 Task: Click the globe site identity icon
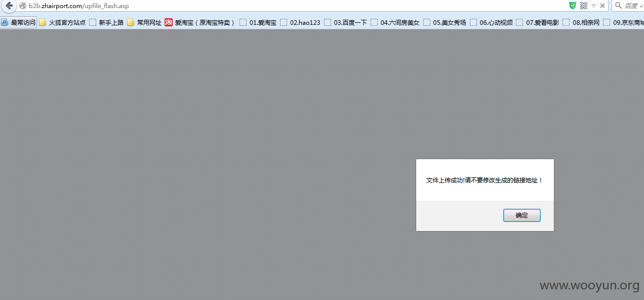click(23, 6)
